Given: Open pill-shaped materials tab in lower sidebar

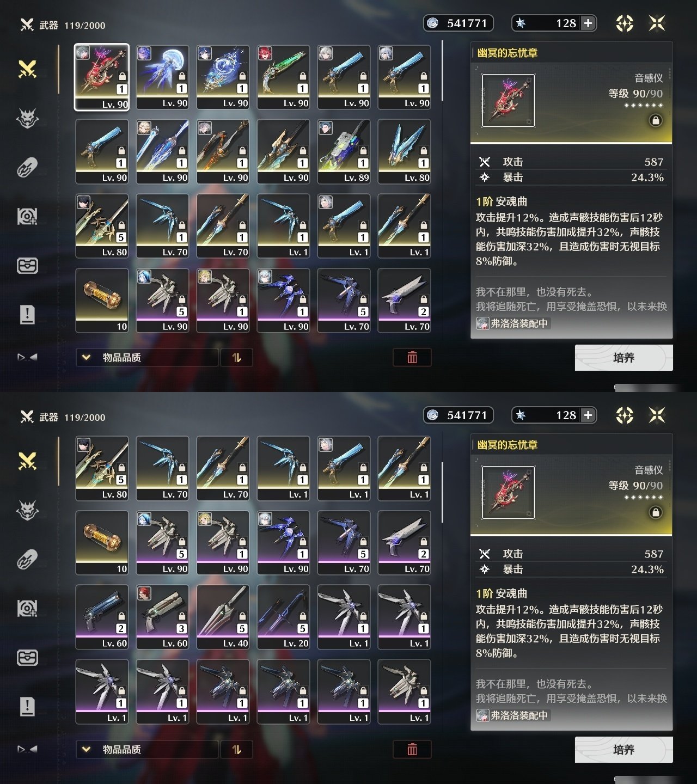Looking at the screenshot, I should click(27, 559).
